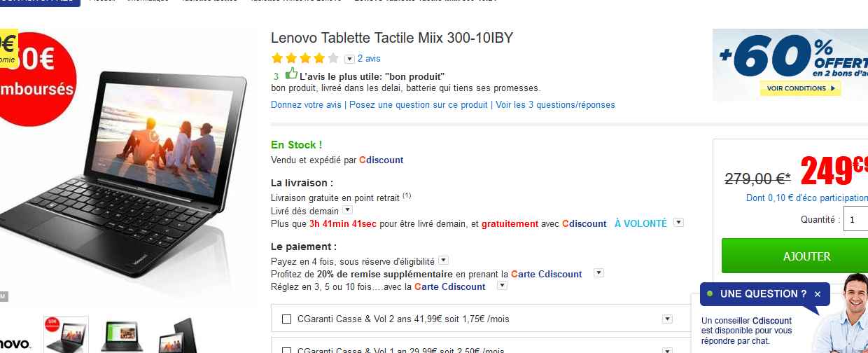This screenshot has height=353, width=868.
Task: Click the 'Voir conditions' promo arrow button
Action: (x=800, y=89)
